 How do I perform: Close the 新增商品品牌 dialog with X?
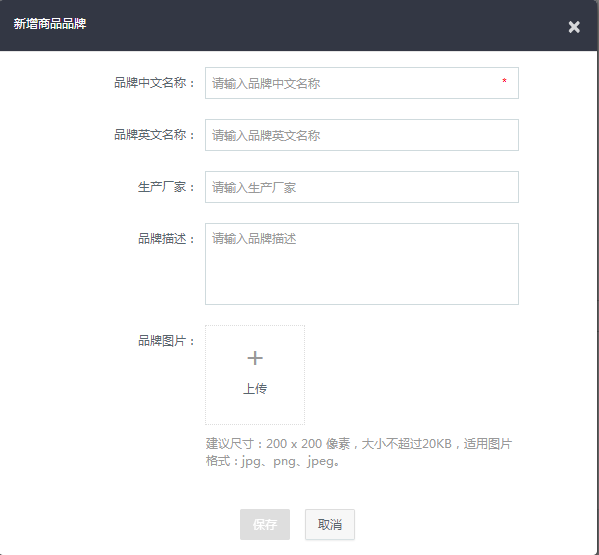pos(574,27)
